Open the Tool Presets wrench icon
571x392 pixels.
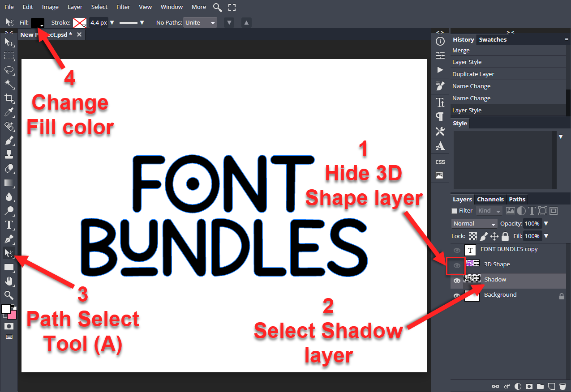click(x=440, y=131)
